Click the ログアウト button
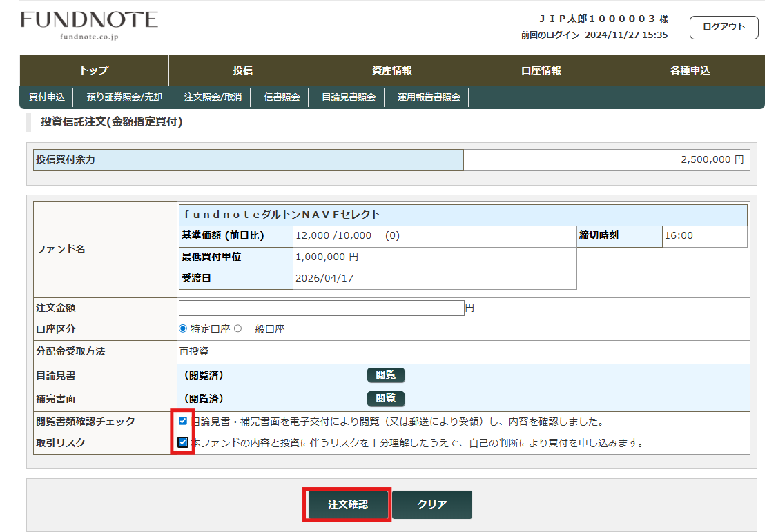The image size is (767, 532). (x=724, y=27)
